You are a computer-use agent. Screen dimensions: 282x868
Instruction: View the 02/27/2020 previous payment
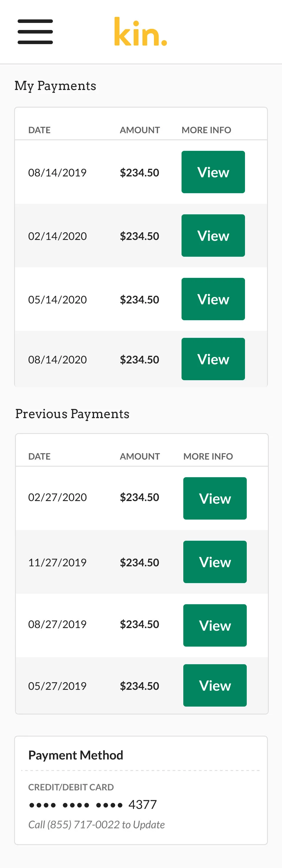coord(215,498)
